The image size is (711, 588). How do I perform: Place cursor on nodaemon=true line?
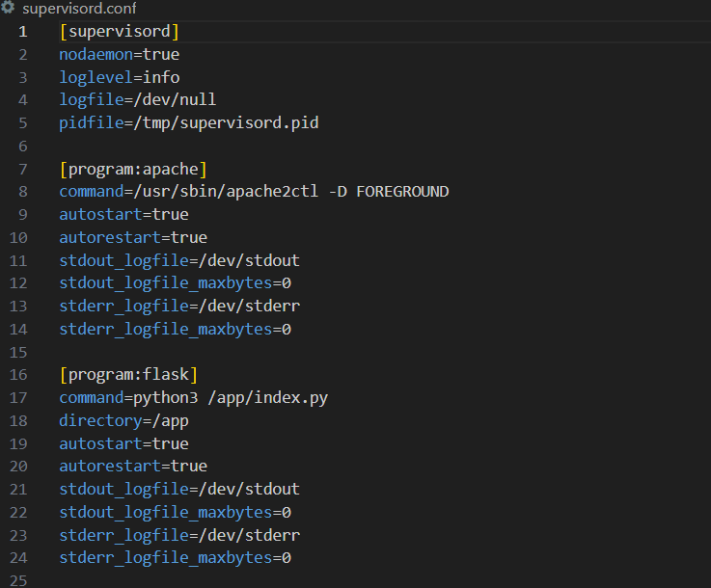pos(119,55)
